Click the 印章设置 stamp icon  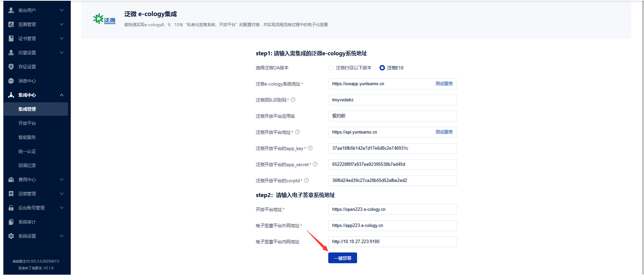click(11, 53)
